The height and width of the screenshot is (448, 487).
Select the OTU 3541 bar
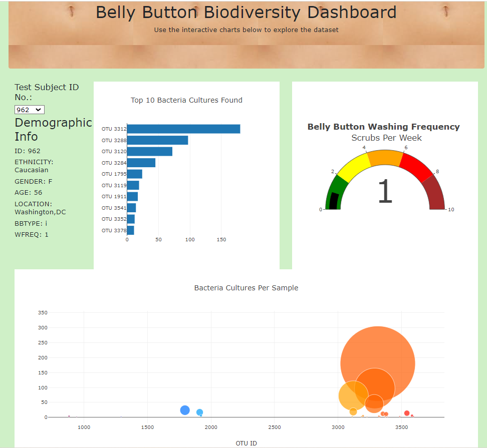131,208
